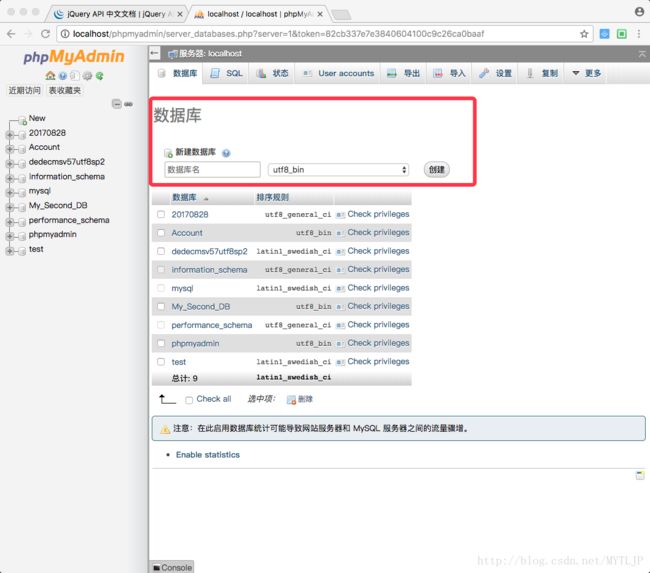Toggle the Check all checkbox
This screenshot has width=650, height=573.
(189, 400)
